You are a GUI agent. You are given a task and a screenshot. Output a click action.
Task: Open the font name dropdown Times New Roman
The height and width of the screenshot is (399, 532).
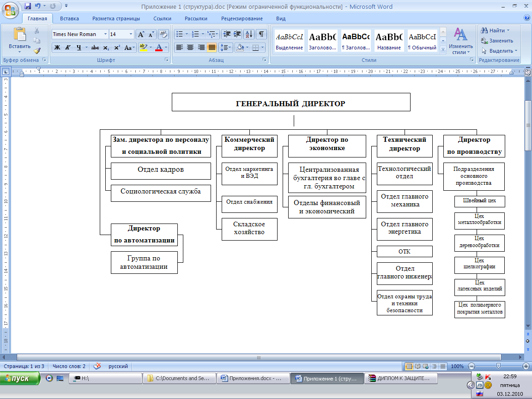tap(105, 34)
